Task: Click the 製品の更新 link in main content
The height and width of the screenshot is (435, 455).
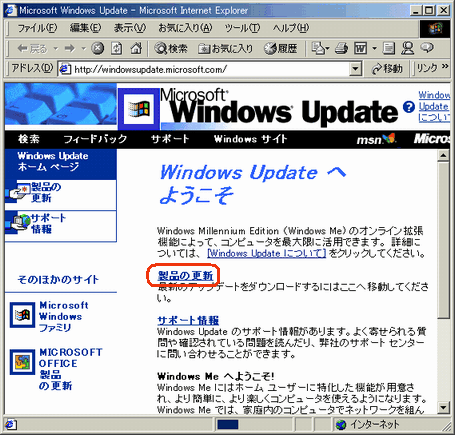Action: (185, 276)
